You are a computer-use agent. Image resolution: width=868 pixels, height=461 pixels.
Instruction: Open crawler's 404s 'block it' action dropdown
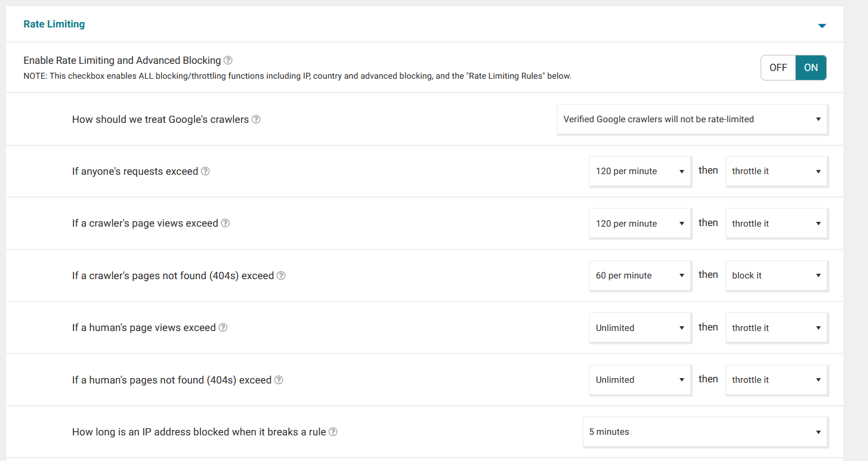pos(776,276)
